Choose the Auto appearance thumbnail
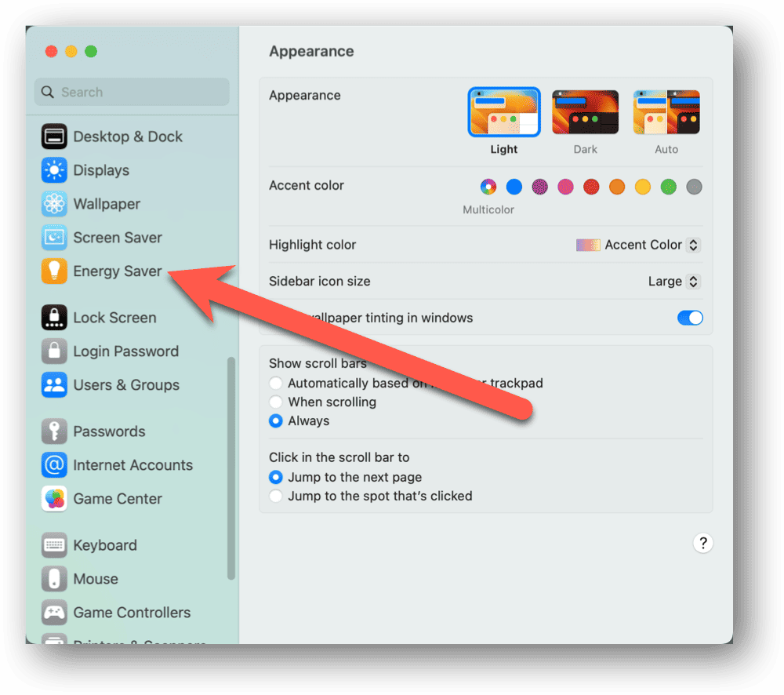This screenshot has height=695, width=784. 666,112
